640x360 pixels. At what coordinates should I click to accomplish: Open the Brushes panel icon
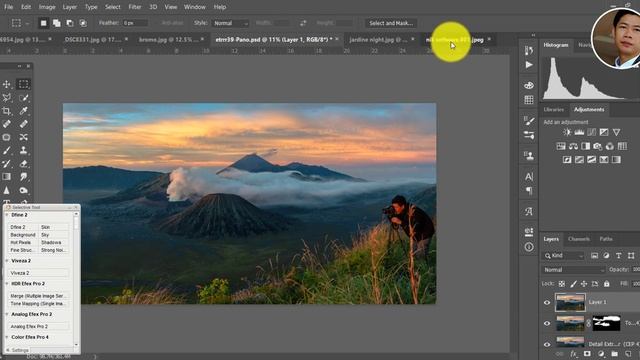click(529, 120)
